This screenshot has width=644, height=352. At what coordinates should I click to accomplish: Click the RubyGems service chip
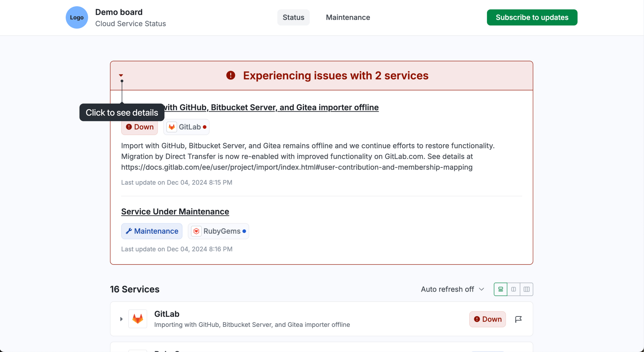coord(218,231)
